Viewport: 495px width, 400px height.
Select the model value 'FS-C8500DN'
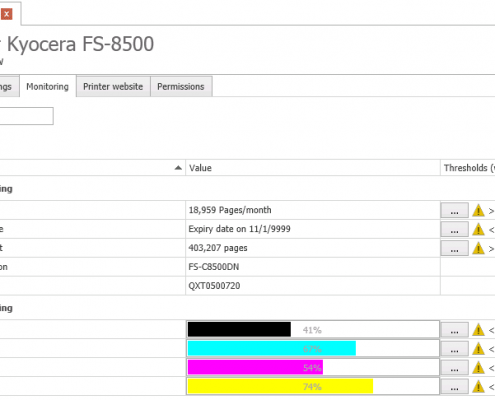click(214, 267)
